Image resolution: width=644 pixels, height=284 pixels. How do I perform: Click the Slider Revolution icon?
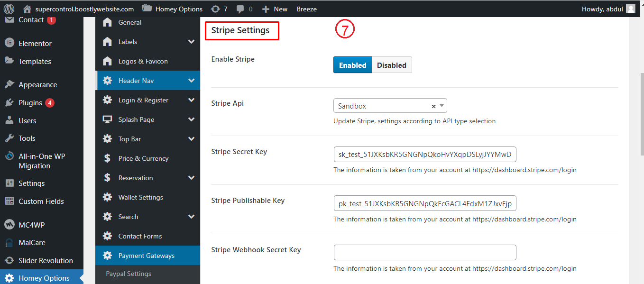9,260
